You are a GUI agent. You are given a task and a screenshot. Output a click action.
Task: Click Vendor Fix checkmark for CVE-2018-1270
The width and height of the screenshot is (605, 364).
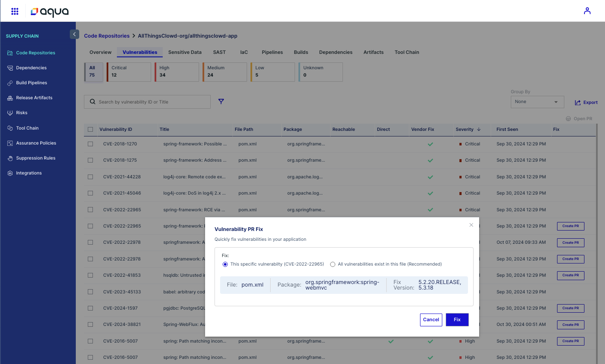tap(430, 144)
